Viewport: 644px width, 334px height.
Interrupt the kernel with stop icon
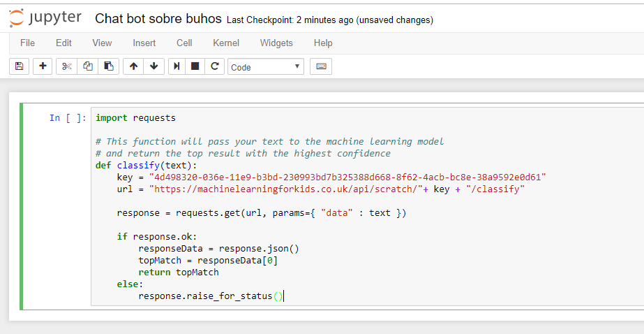tap(195, 66)
